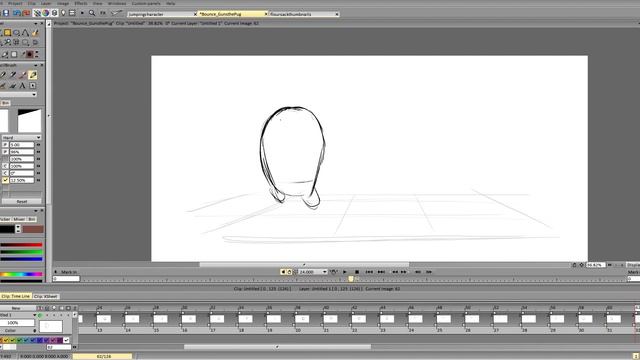Open the Effects menu
The width and height of the screenshot is (640, 360).
click(81, 3)
